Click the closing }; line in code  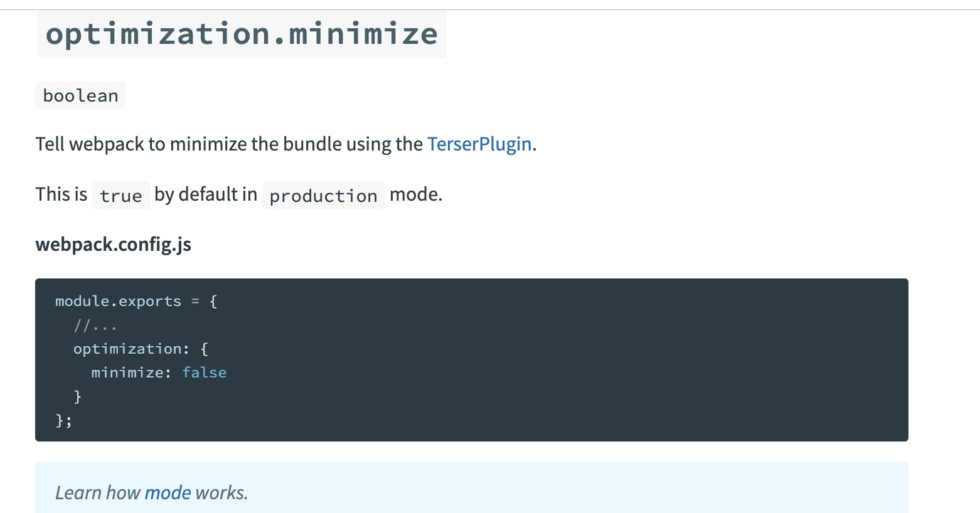[64, 421]
